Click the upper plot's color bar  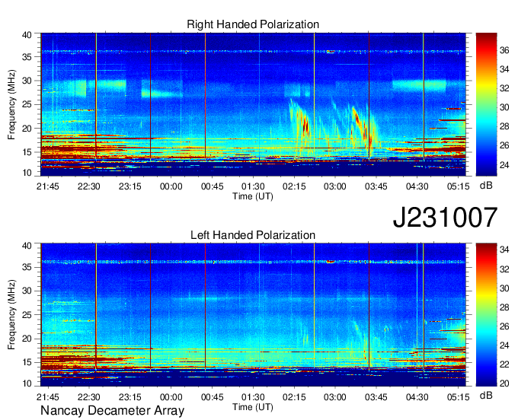(x=486, y=104)
